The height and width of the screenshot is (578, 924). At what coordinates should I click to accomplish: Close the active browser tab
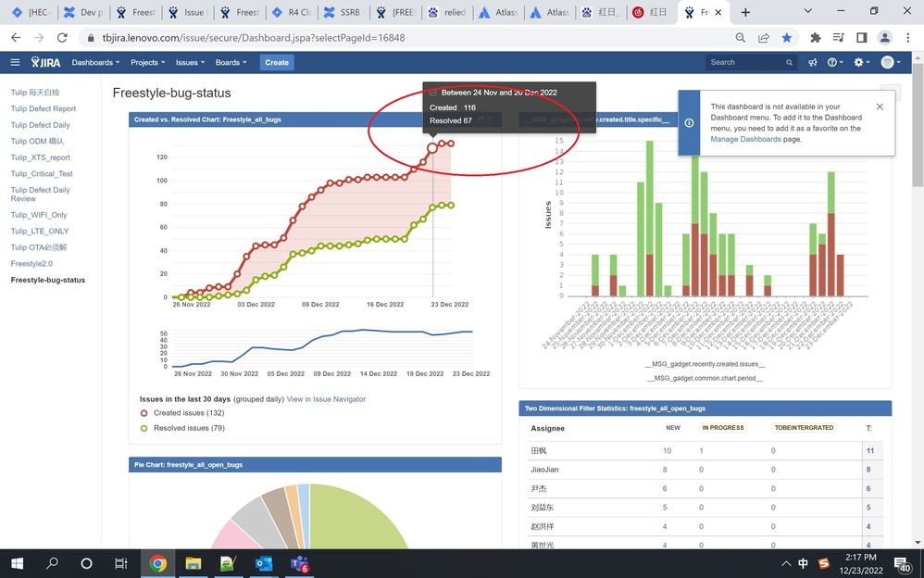[718, 12]
